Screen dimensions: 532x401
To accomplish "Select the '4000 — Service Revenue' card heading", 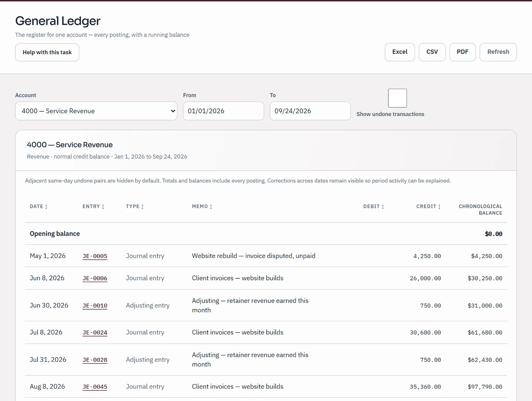I will pos(70,145).
